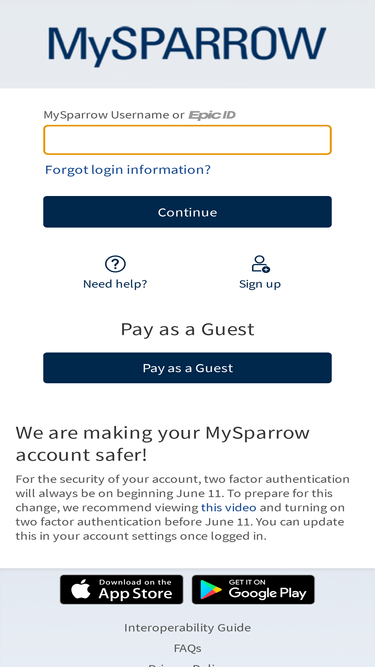Click the Epic ID logo beside username label
Image resolution: width=375 pixels, height=667 pixels.
(x=212, y=115)
